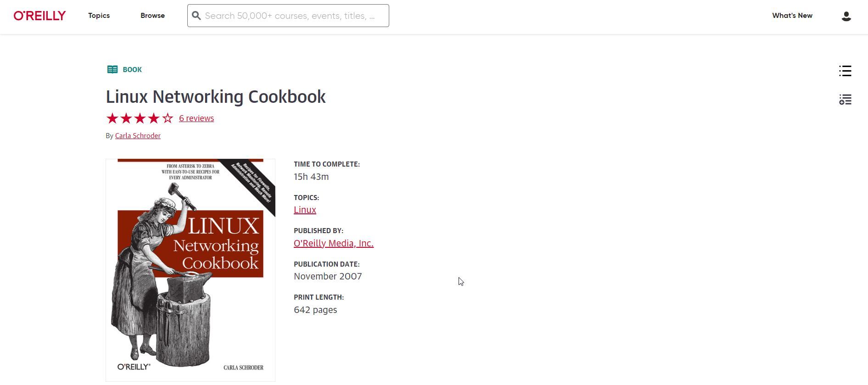Click the green book type icon
This screenshot has width=868, height=385.
click(112, 69)
